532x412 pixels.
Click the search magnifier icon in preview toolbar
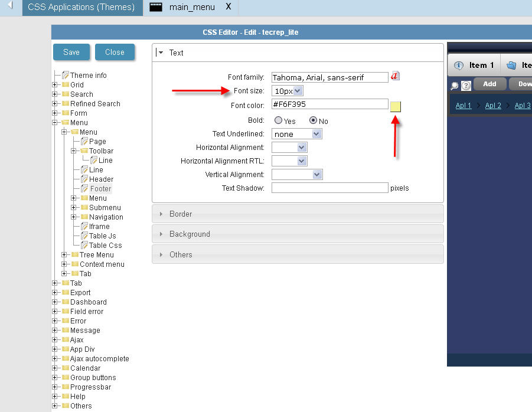[x=454, y=86]
